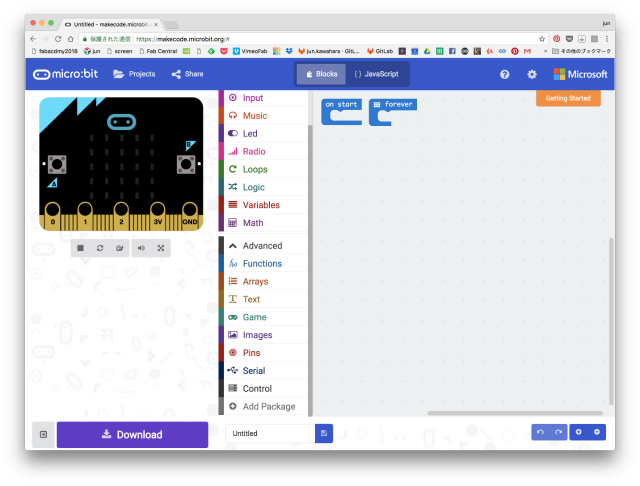The image size is (640, 486).
Task: Go to browser home page
Action: pyautogui.click(x=71, y=39)
